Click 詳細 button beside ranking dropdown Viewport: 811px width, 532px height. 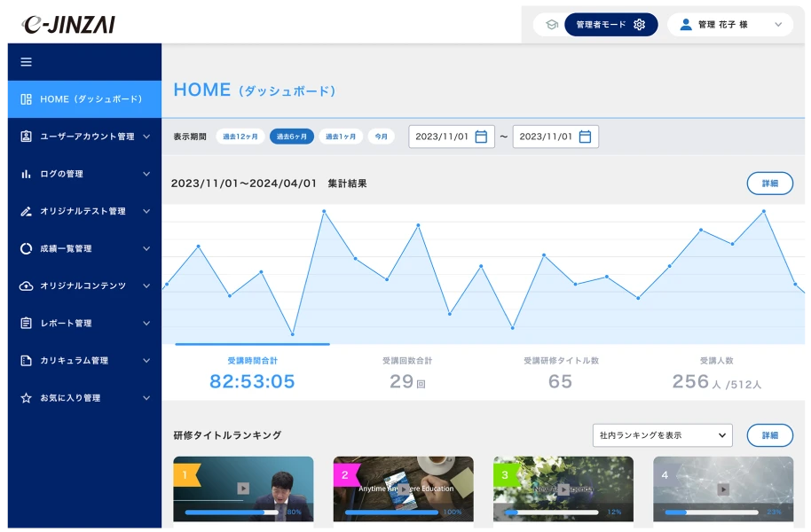click(769, 435)
